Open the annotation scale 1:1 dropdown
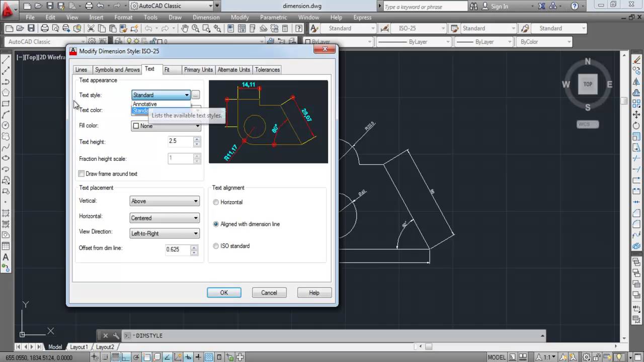The width and height of the screenshot is (644, 362). (x=547, y=357)
